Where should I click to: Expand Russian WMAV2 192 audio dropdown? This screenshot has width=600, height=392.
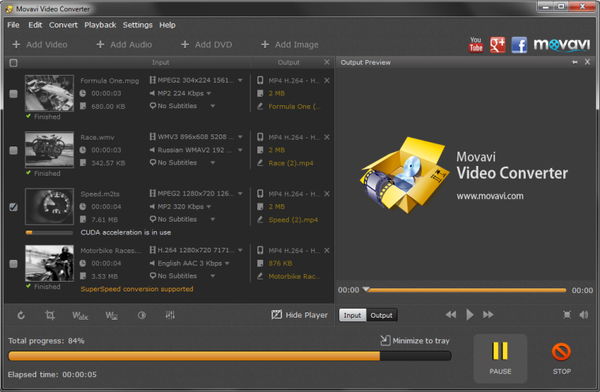pyautogui.click(x=240, y=150)
